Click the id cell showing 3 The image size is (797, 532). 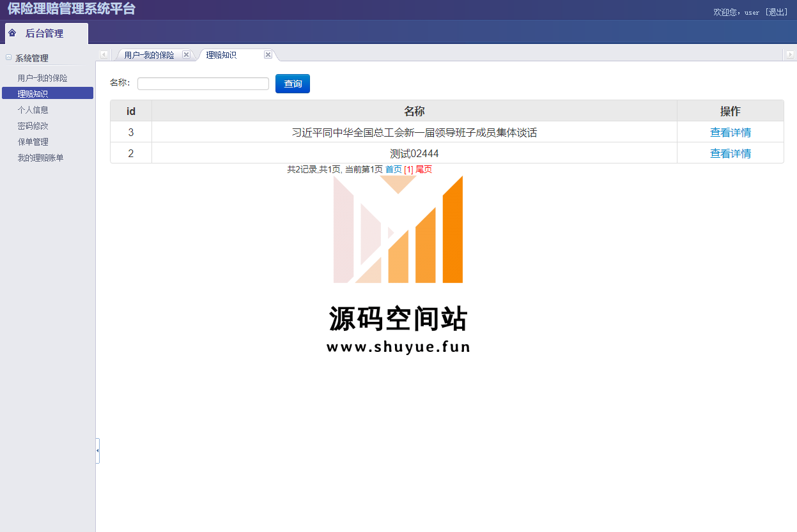pos(131,132)
